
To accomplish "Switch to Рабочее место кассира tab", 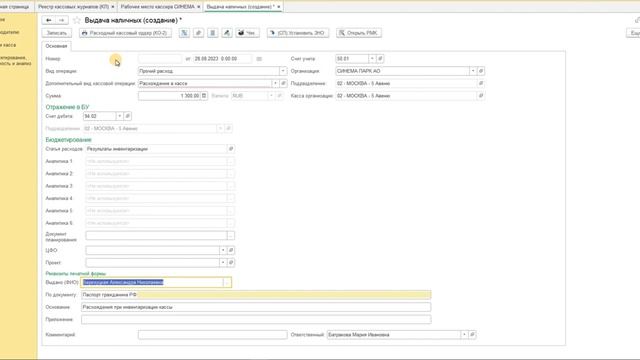I will click(x=157, y=7).
